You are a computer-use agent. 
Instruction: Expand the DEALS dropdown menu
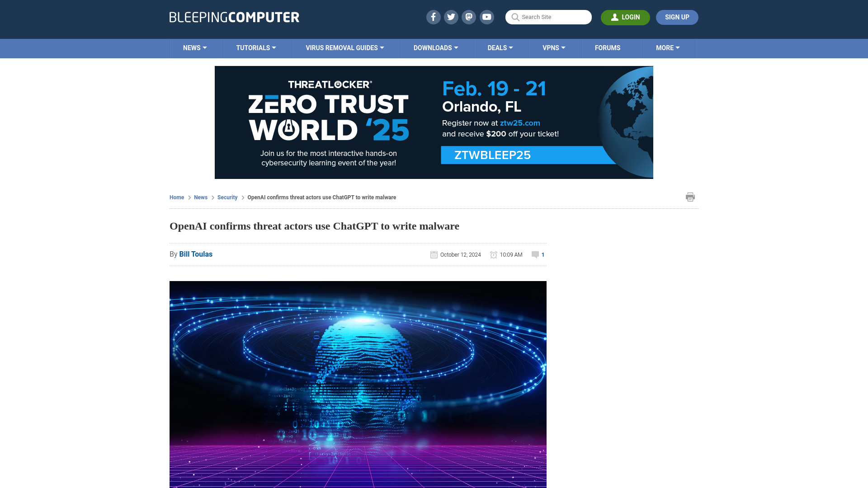tap(500, 47)
